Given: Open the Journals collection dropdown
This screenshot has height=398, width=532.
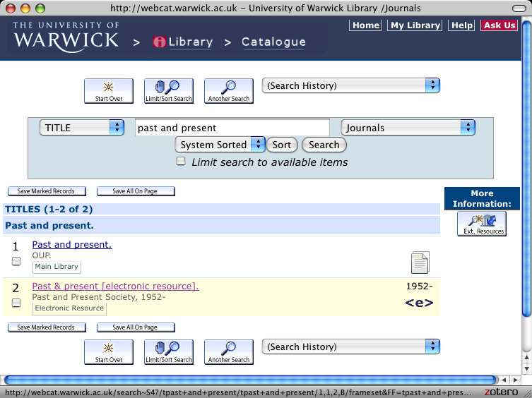Looking at the screenshot, I should click(408, 128).
